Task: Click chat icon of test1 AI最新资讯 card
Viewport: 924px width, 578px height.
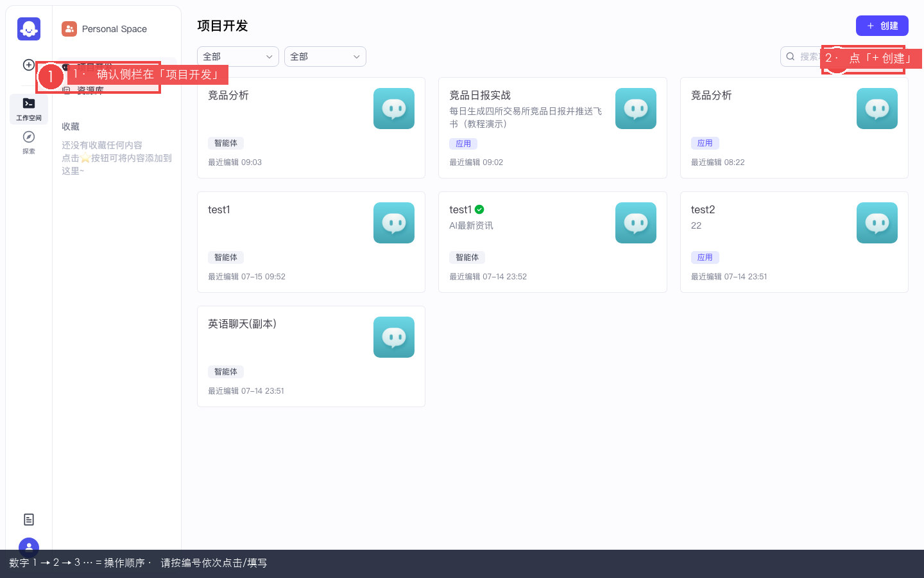Action: [x=636, y=223]
